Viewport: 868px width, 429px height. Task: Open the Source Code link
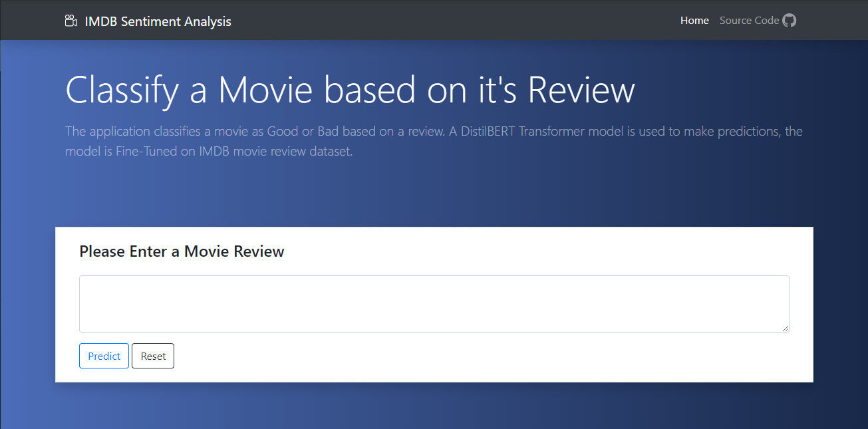point(748,21)
